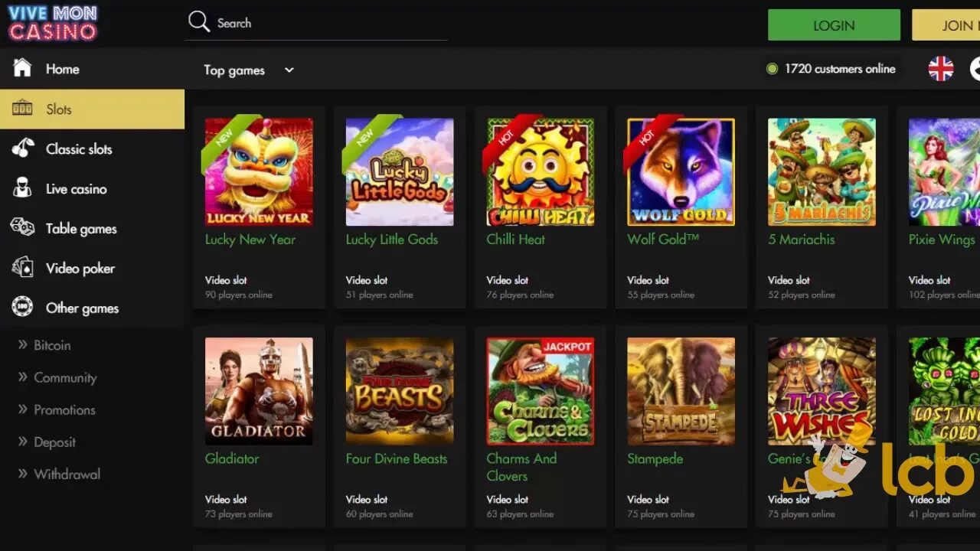
Task: Open the Three Wishes game thumbnail
Action: coord(822,391)
